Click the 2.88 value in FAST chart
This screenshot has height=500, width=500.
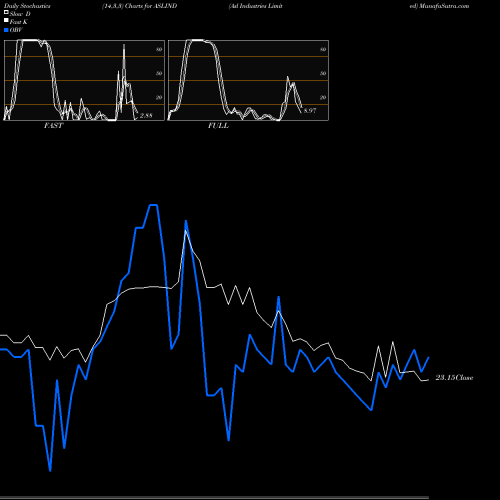pos(146,115)
